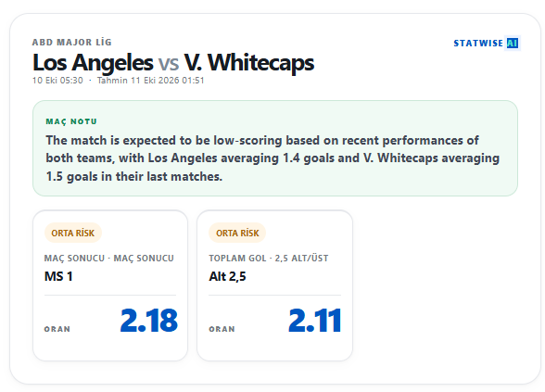Click the first ORTA RİSK badge

pyautogui.click(x=73, y=233)
